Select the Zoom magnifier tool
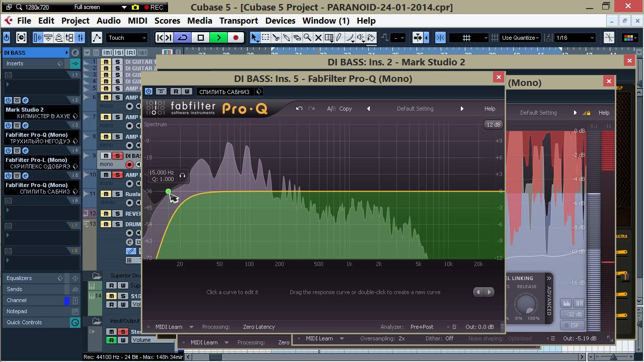The image size is (644, 362). pos(307,38)
